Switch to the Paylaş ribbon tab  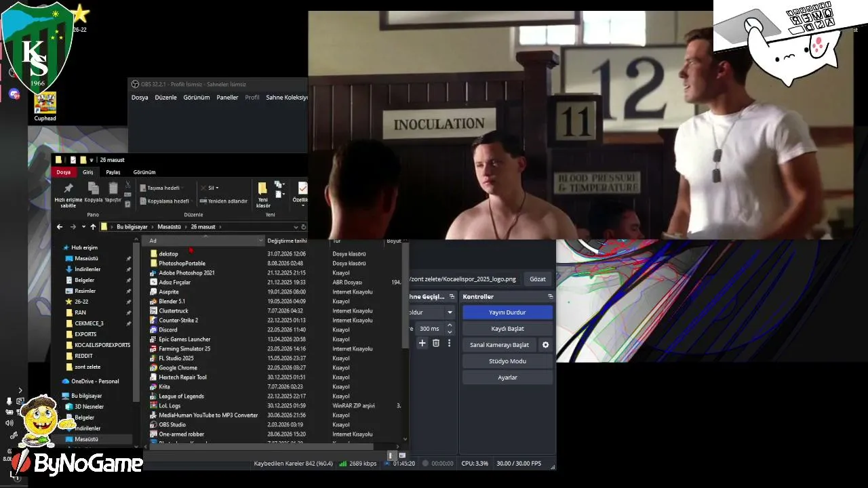click(x=113, y=172)
